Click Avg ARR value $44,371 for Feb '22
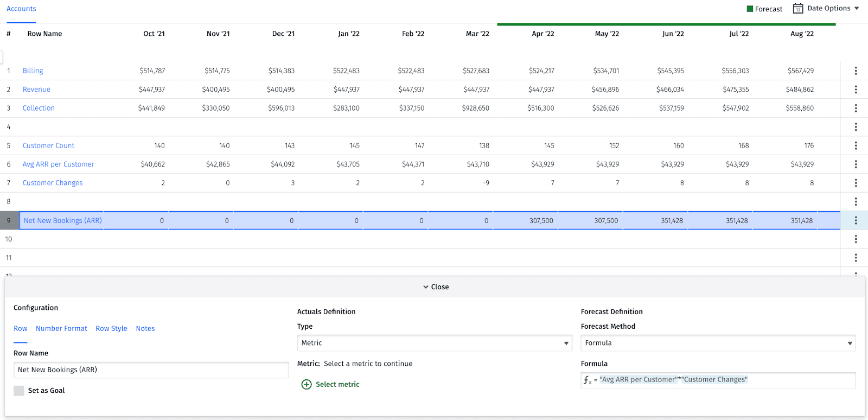Image resolution: width=868 pixels, height=420 pixels. [413, 164]
